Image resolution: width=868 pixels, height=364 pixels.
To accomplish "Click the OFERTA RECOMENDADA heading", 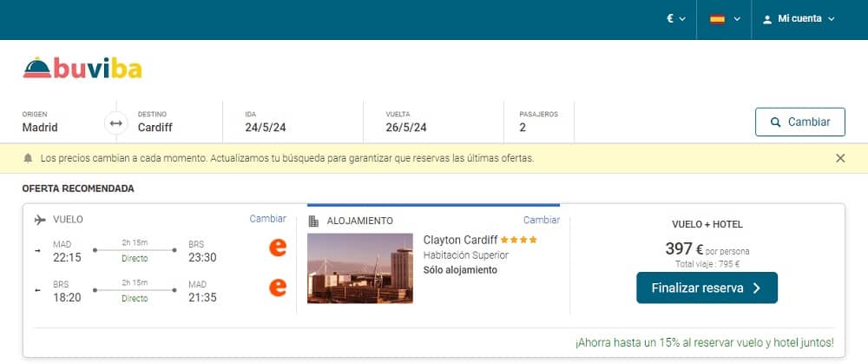I will [78, 189].
